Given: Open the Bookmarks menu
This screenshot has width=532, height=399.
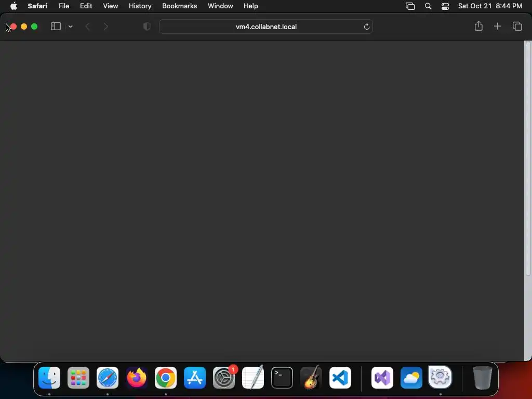Looking at the screenshot, I should coord(179,6).
